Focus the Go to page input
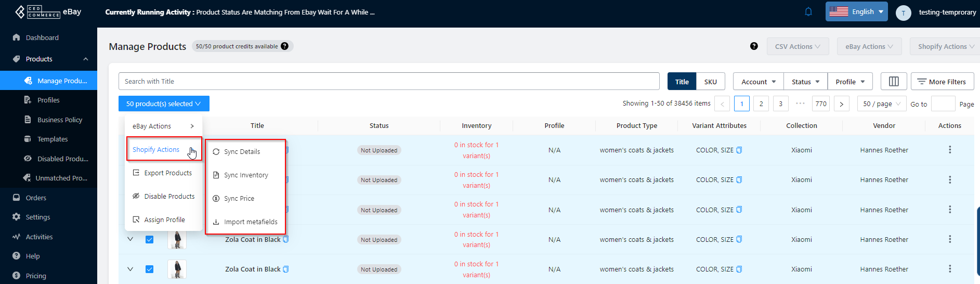The image size is (980, 284). click(x=943, y=104)
